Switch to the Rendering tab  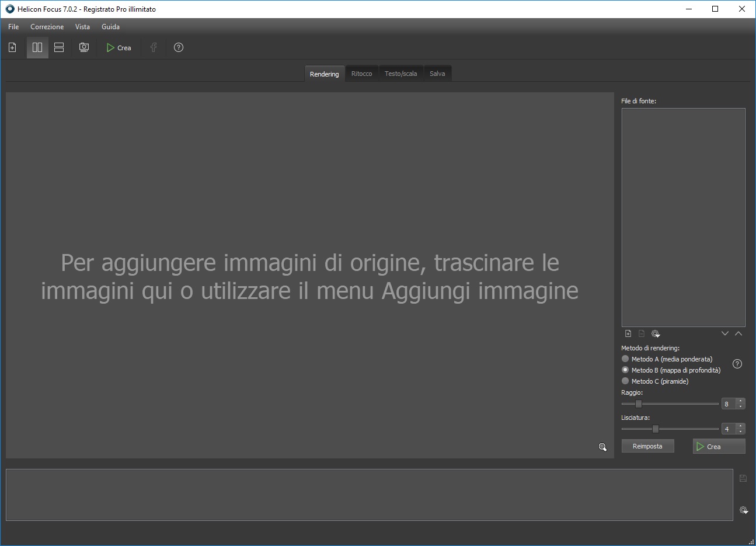325,74
